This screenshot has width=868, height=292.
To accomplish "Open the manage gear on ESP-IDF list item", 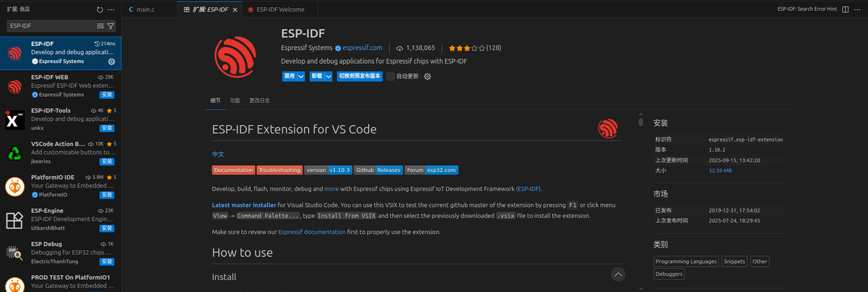I will 112,61.
